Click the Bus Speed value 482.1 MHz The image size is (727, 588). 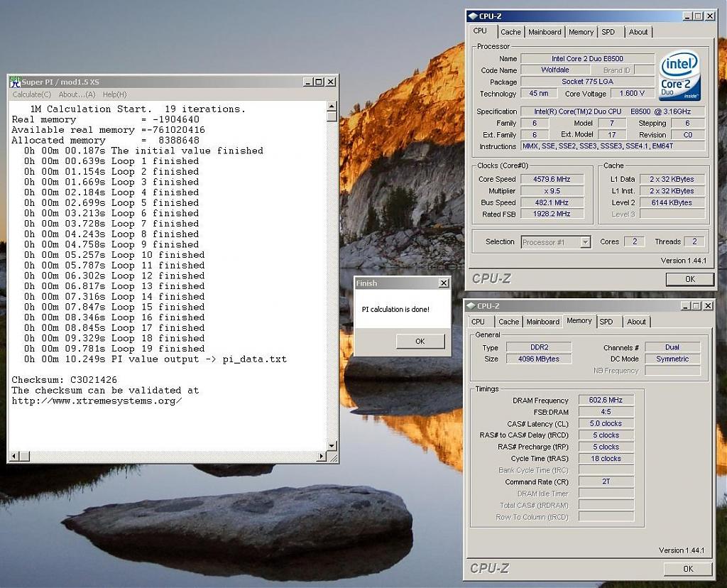click(x=552, y=202)
